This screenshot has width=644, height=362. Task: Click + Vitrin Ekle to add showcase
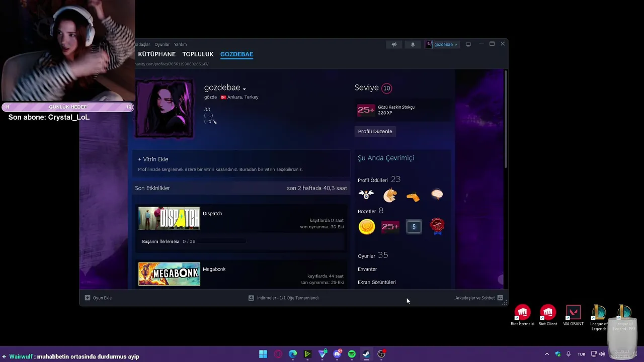coord(153,159)
